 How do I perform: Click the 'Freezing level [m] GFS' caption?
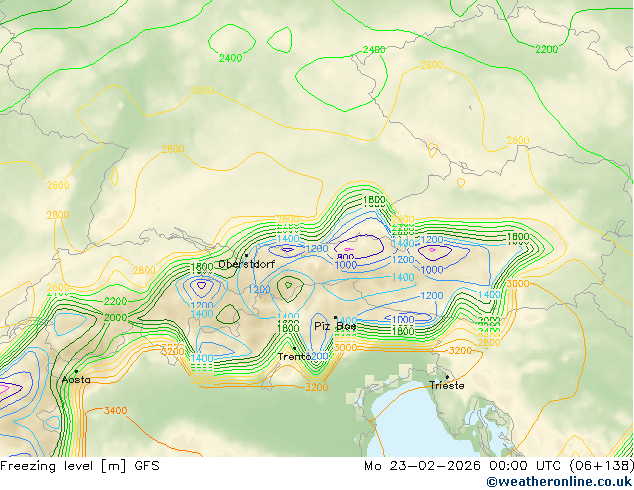pyautogui.click(x=80, y=466)
